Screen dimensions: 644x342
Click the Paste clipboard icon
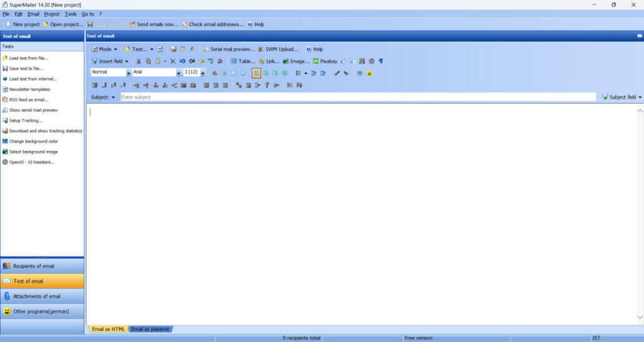pos(158,61)
